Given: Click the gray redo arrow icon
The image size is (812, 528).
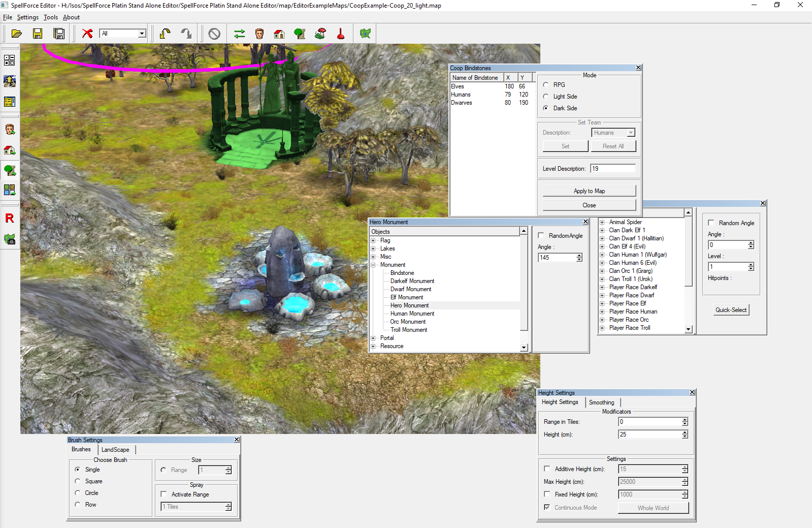Looking at the screenshot, I should coord(186,34).
